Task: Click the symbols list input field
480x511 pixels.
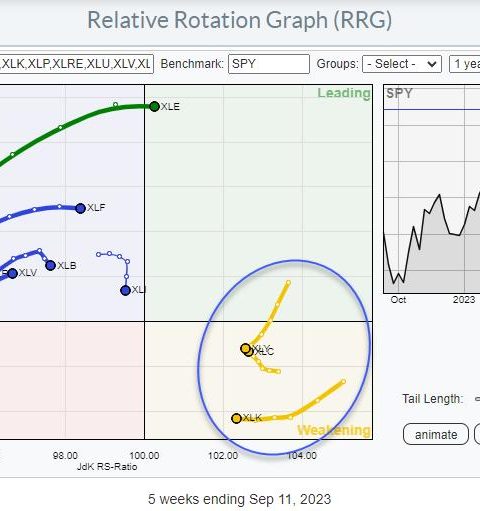Action: pyautogui.click(x=76, y=64)
